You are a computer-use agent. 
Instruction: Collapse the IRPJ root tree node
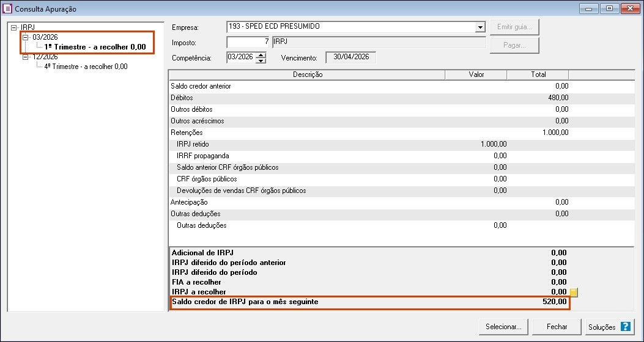click(15, 28)
